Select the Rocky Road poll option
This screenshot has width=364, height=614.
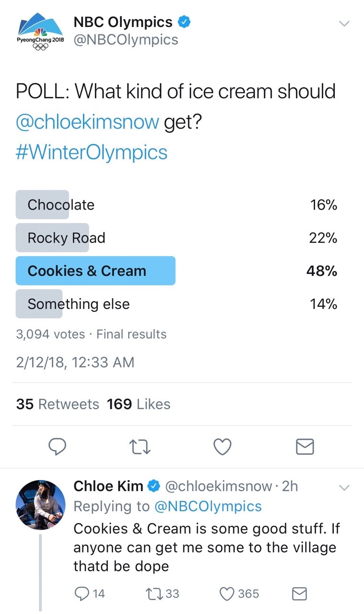tap(66, 238)
